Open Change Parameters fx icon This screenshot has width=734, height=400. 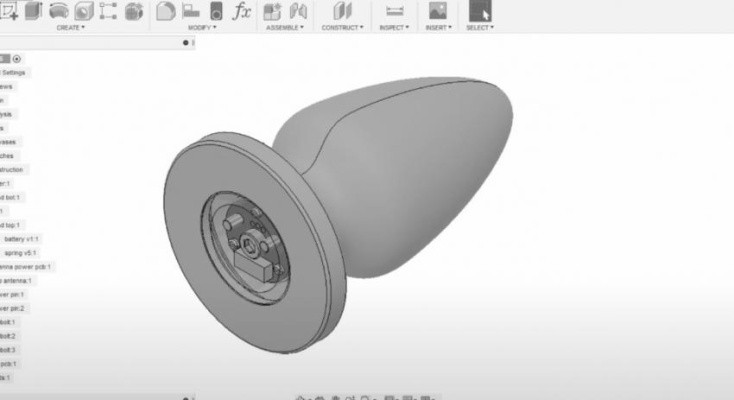[x=241, y=11]
